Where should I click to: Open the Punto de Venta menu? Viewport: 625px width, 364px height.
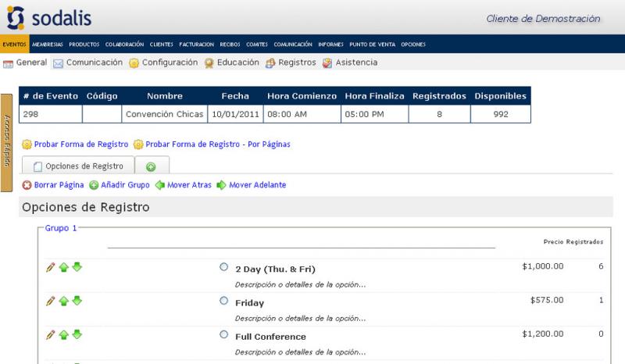372,45
